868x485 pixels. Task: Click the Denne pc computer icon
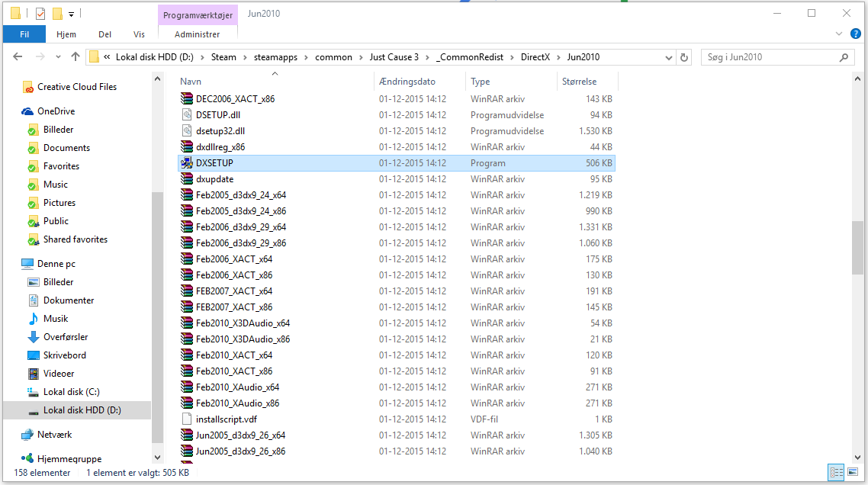tap(27, 264)
